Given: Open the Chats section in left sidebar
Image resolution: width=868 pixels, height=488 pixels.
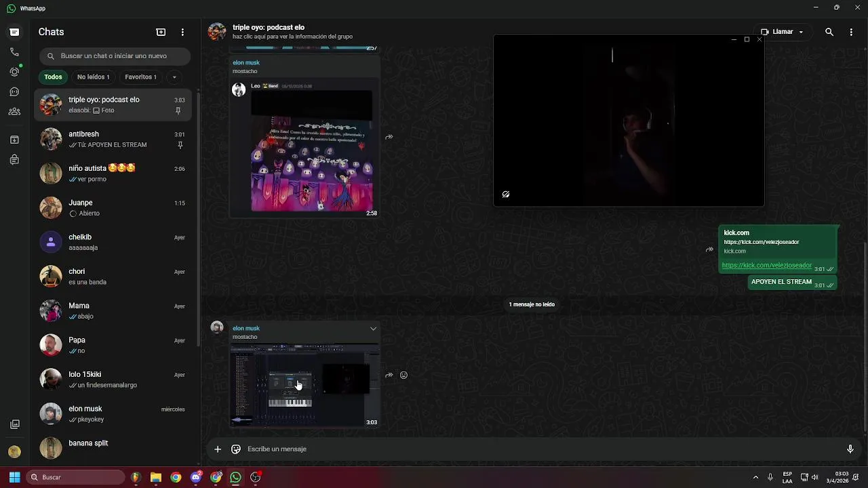Looking at the screenshot, I should [x=14, y=32].
